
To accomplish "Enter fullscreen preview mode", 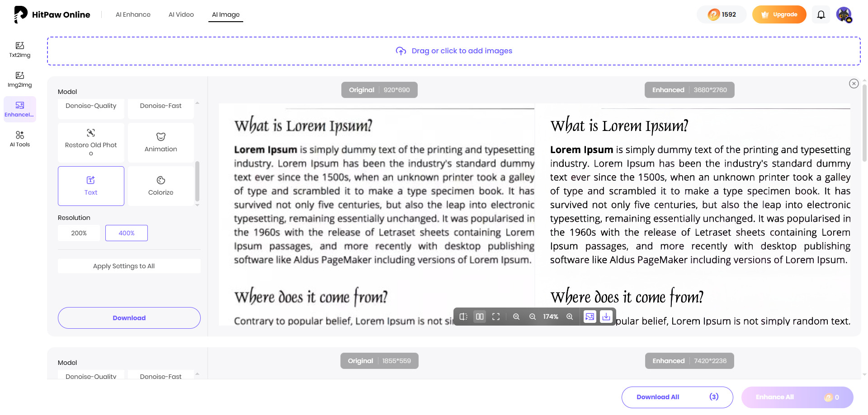I will [x=496, y=317].
